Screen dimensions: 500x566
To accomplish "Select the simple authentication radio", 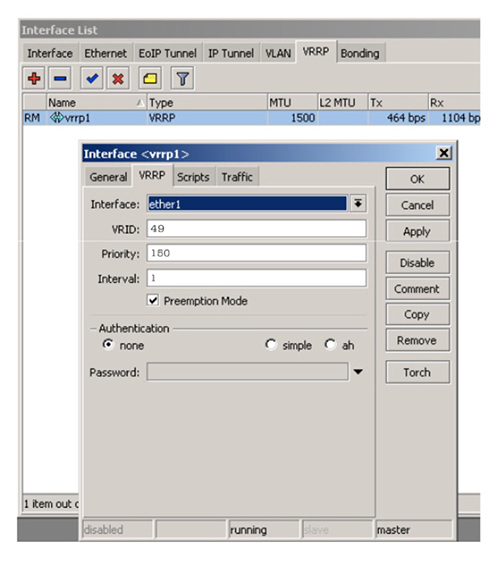I will pos(271,344).
